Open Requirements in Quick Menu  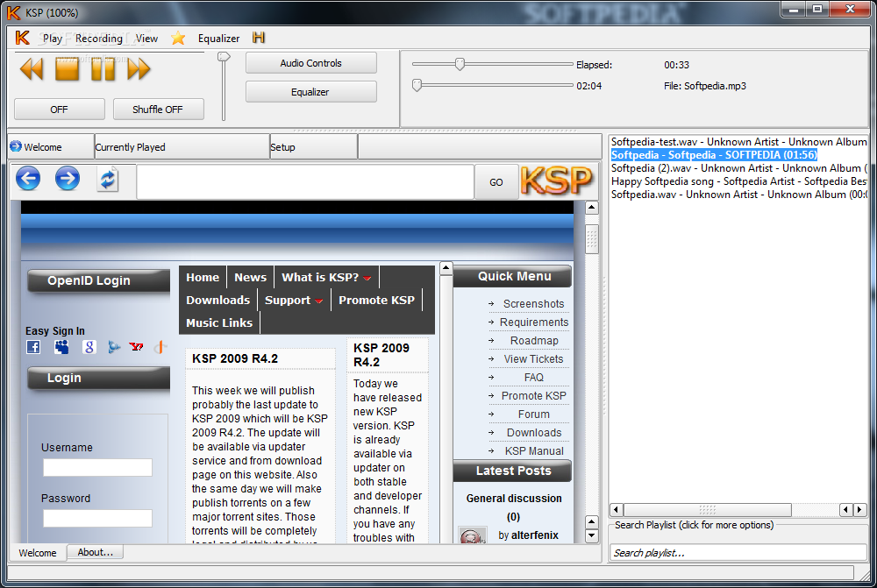pyautogui.click(x=533, y=322)
